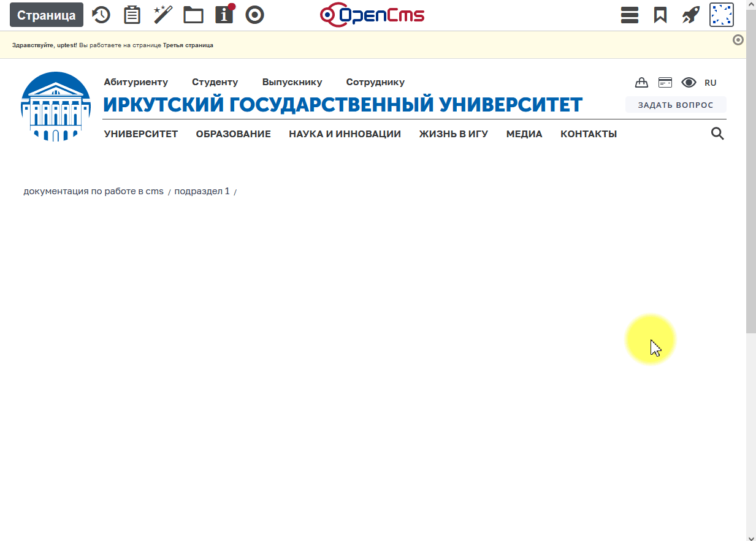This screenshot has width=756, height=541.
Task: Open the clipboard icon in toolbar
Action: 132,15
